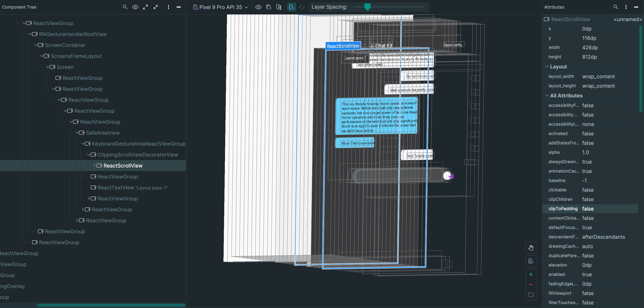Click the export snapshot icon in the toolbar
The height and width of the screenshot is (308, 644).
click(269, 7)
